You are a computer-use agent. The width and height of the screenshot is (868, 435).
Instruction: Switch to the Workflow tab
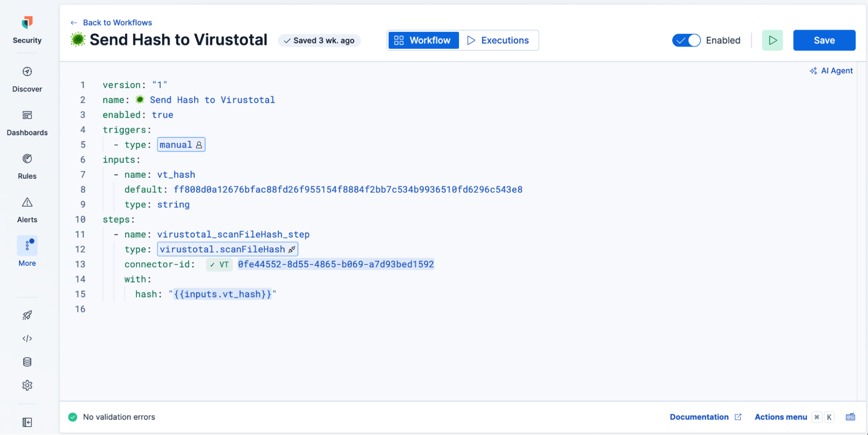[x=423, y=40]
